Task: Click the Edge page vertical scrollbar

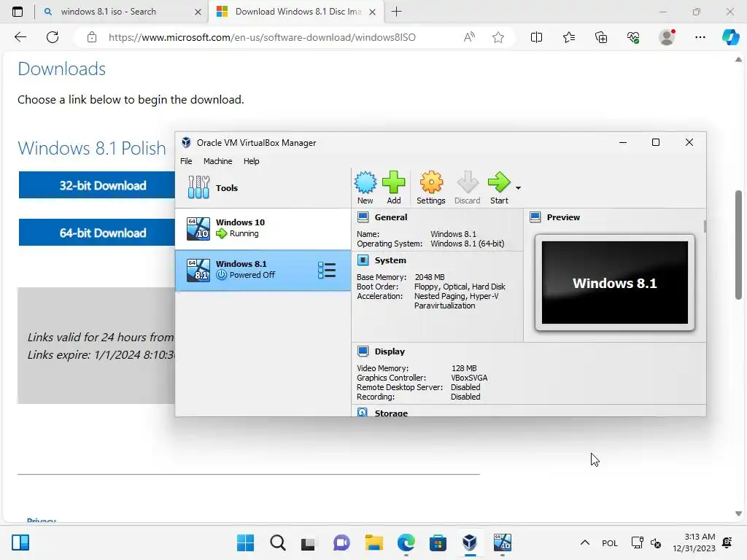Action: (x=738, y=245)
